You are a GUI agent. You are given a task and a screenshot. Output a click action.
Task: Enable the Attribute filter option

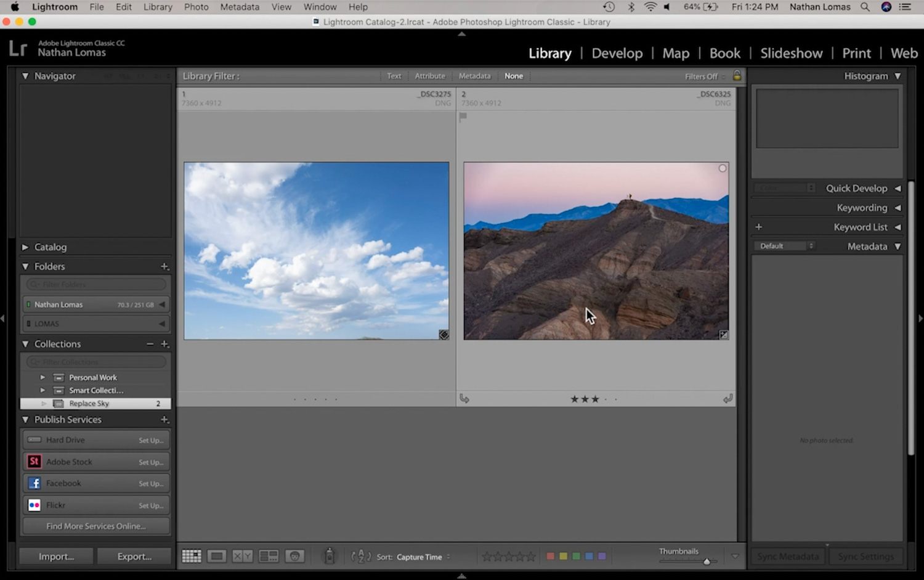pyautogui.click(x=429, y=76)
